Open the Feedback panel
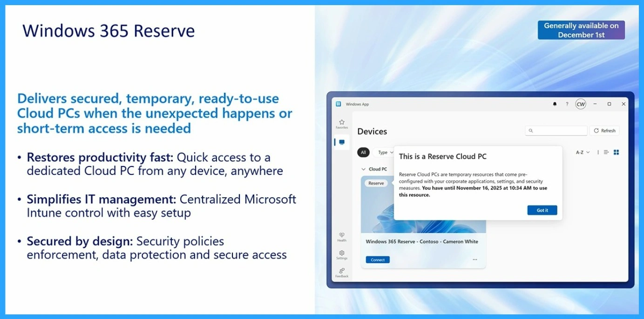Screen dimensions: 644x319 click(x=341, y=272)
